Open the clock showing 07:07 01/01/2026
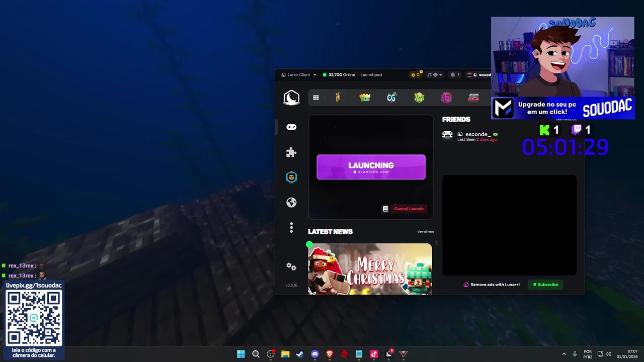The image size is (644, 362). coord(628,354)
